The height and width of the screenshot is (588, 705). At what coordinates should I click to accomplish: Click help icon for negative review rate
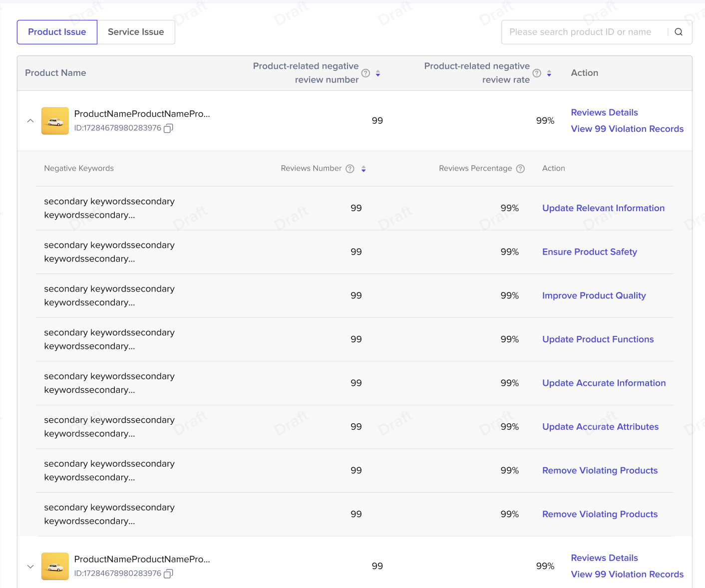537,73
